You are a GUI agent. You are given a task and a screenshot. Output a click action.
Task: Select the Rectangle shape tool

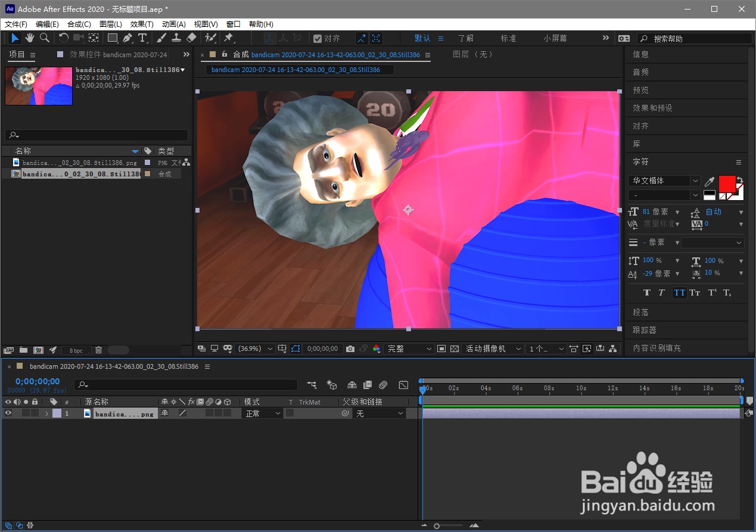click(112, 38)
